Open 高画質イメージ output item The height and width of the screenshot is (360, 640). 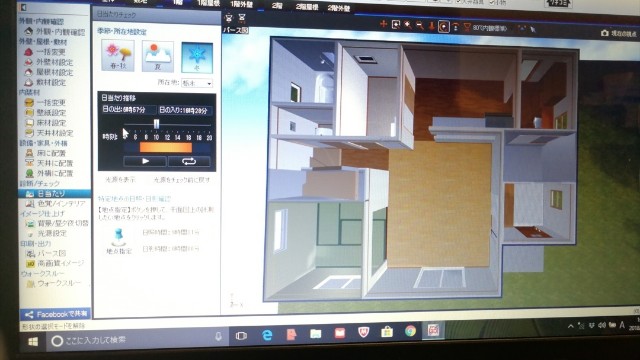point(55,264)
